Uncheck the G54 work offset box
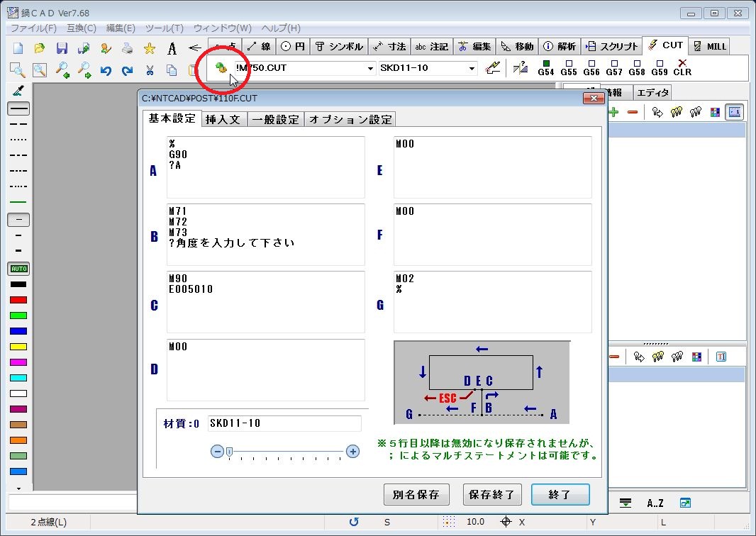756x536 pixels. click(546, 63)
